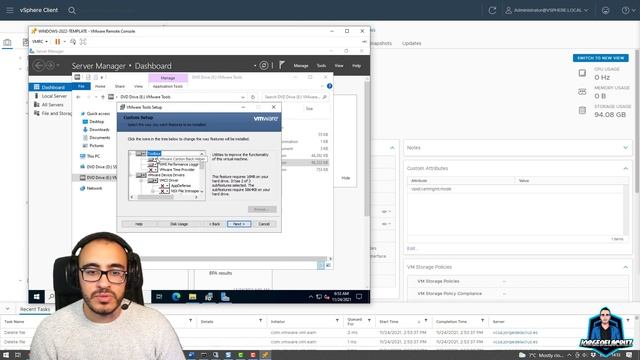Open the Administrator@VSPHERE.LOCAL user menu
This screenshot has height=360, width=640.
547,10
